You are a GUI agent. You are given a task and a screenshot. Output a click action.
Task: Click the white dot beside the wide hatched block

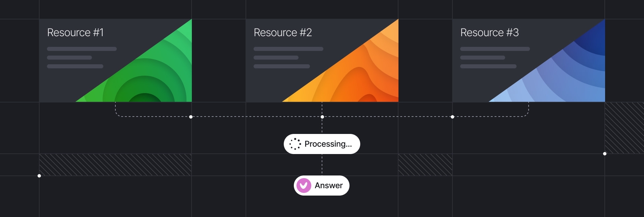[39, 176]
